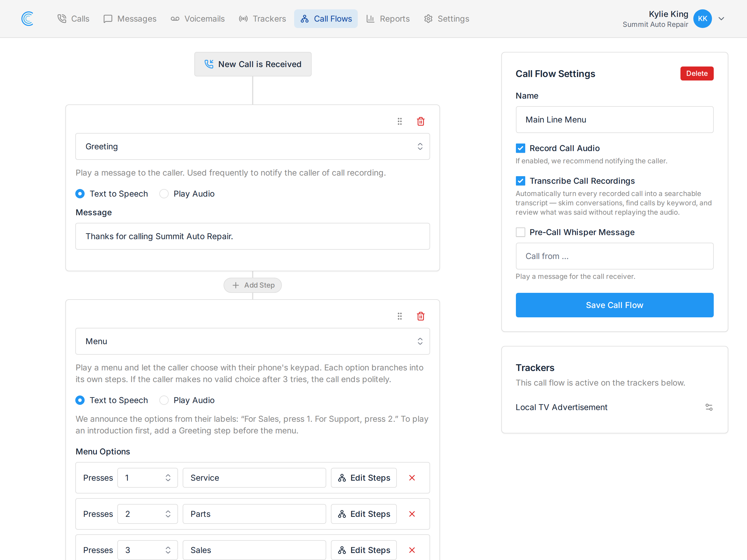Switch to Trackers
This screenshot has height=560, width=747.
pyautogui.click(x=262, y=19)
